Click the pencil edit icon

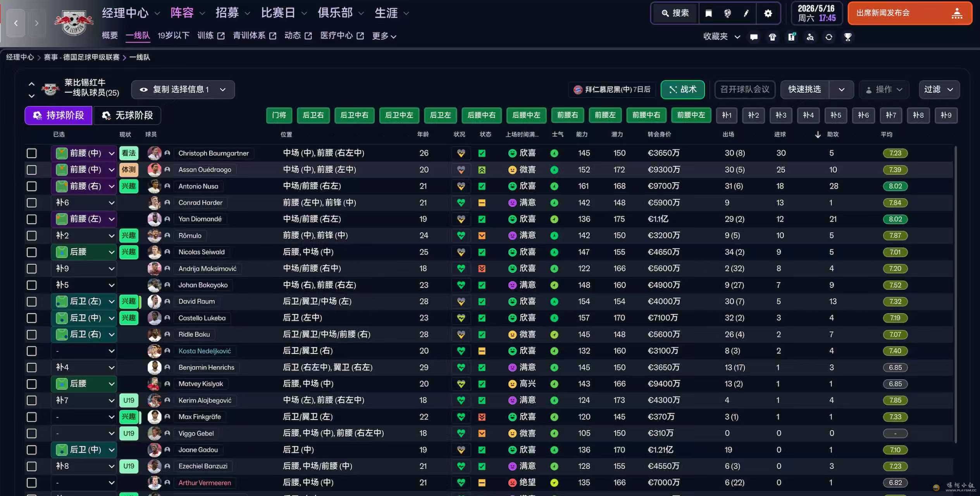(746, 14)
